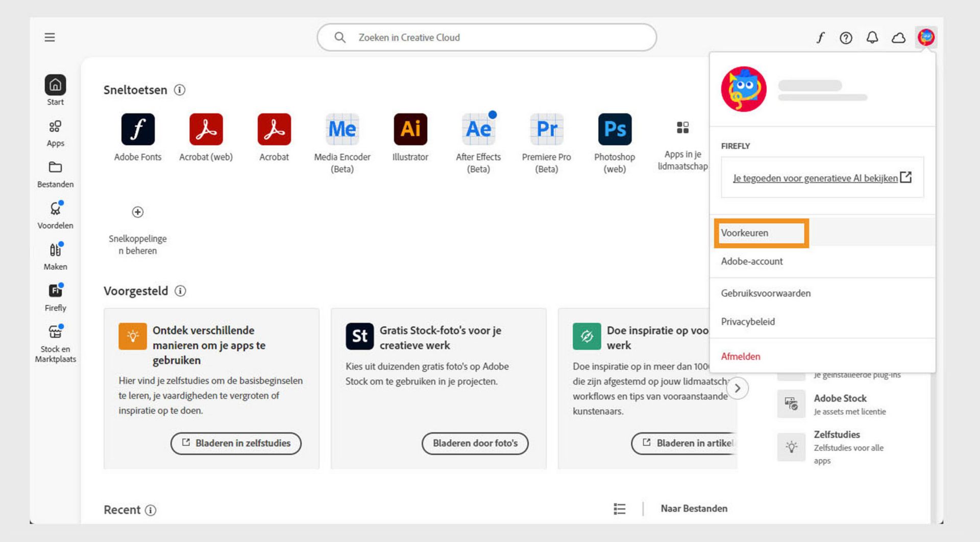Click the Stock card St icon

359,336
